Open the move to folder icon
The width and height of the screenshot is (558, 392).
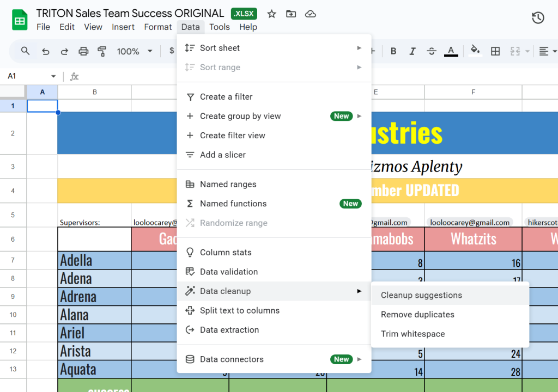(291, 14)
